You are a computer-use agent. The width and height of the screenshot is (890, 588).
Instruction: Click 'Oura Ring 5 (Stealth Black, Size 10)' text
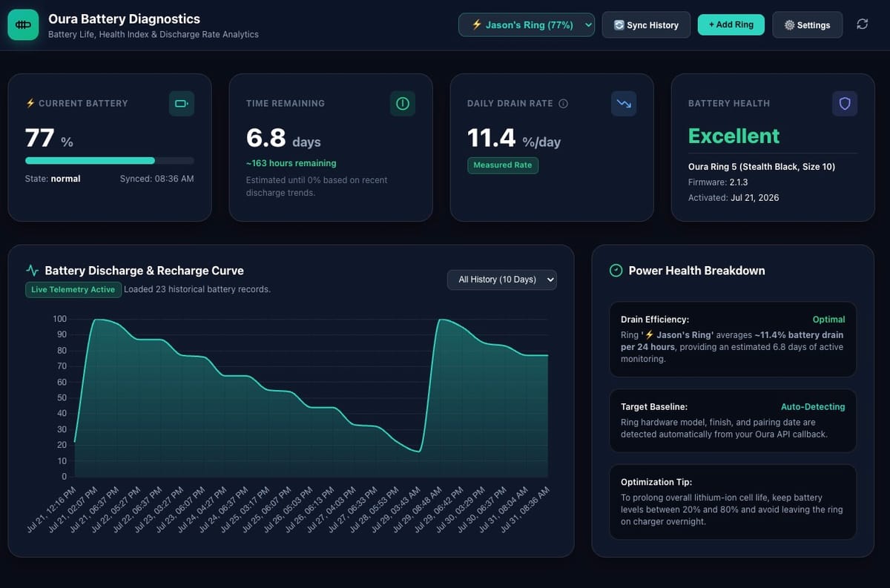[762, 167]
